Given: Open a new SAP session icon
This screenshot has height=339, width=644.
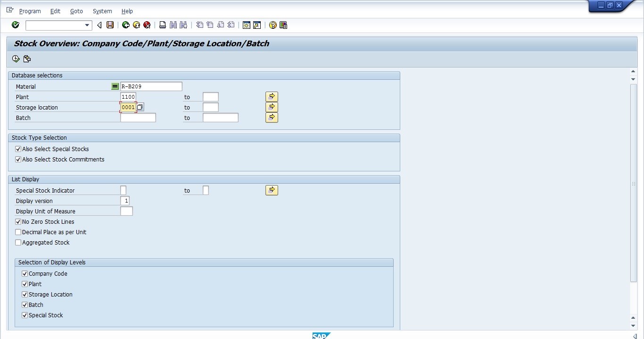Looking at the screenshot, I should (x=247, y=25).
